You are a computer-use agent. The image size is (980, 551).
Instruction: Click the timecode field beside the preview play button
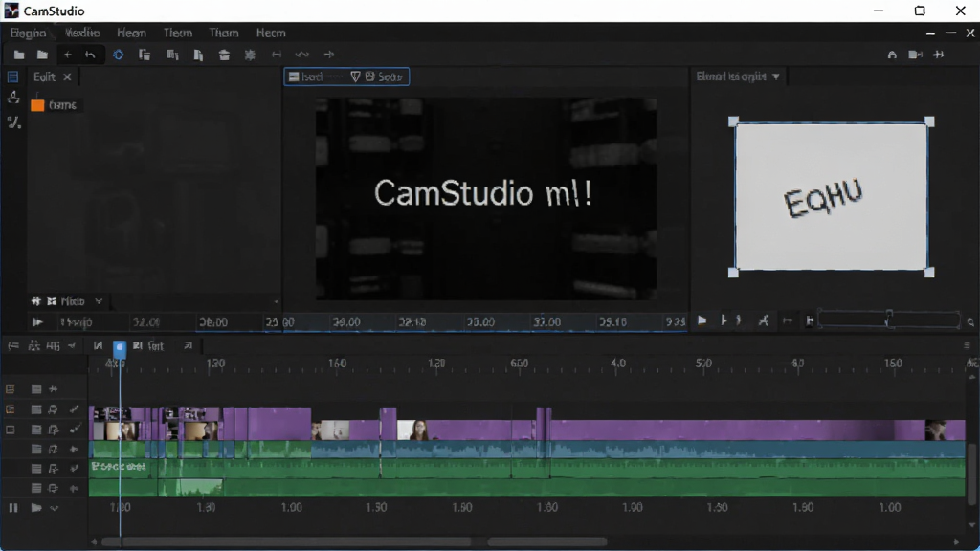pos(77,322)
